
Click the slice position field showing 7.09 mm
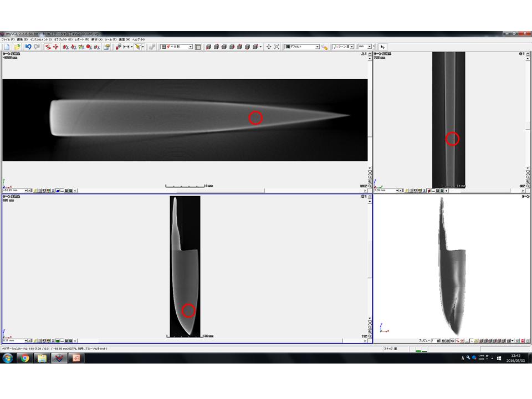[386, 190]
